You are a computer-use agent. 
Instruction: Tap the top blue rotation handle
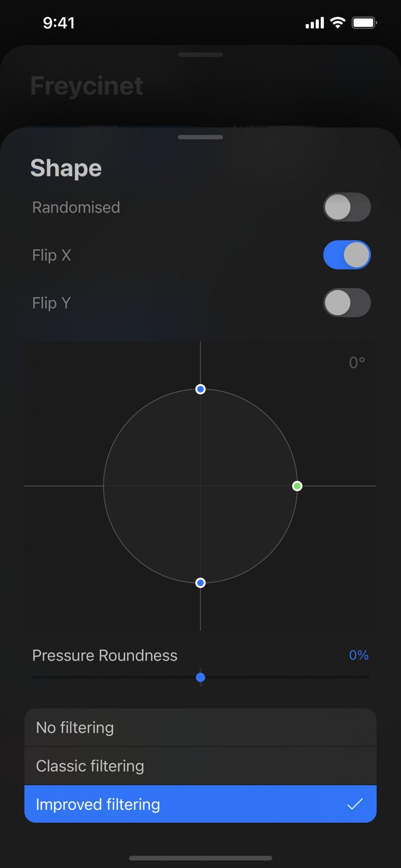coord(200,389)
